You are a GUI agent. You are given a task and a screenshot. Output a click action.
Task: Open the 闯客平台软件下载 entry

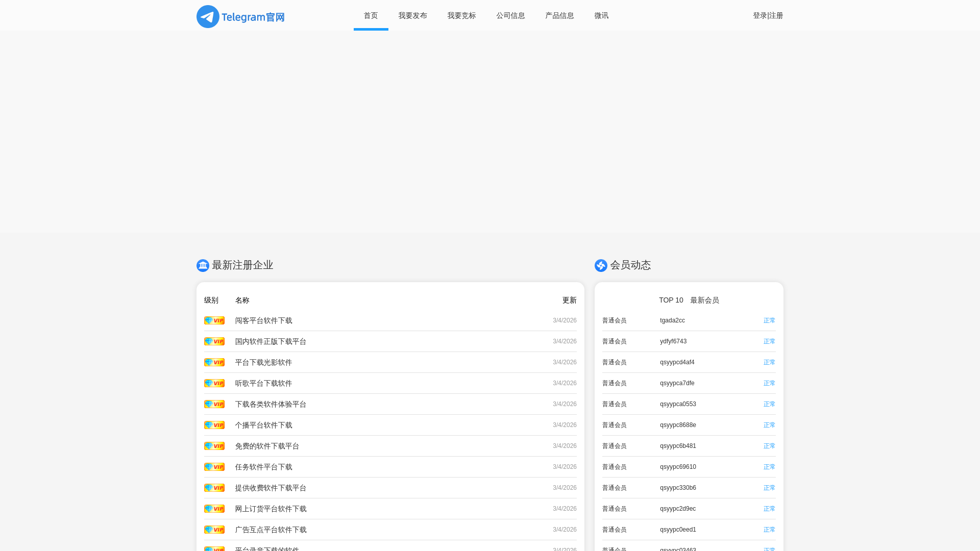pos(264,320)
